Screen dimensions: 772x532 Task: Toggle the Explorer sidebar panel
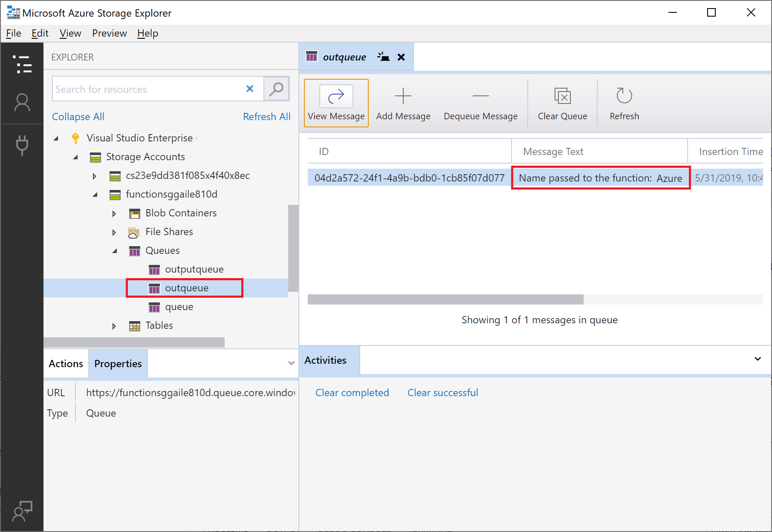click(22, 65)
